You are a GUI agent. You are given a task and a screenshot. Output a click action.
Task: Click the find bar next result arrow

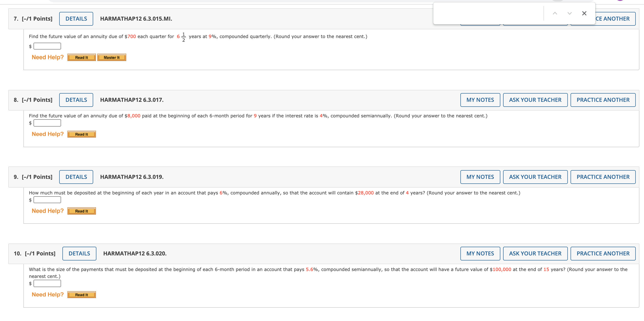[x=569, y=13]
